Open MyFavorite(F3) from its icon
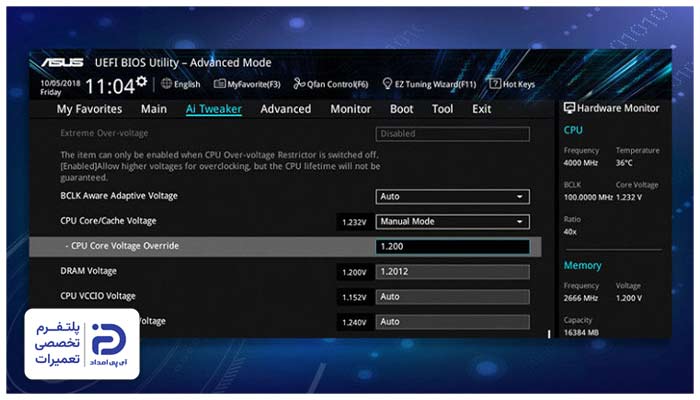700x400 pixels. 219,83
